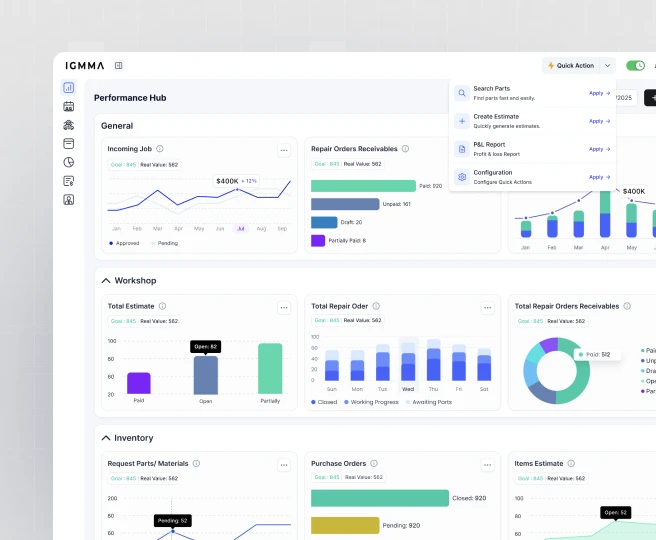
Task: Select Search Parts menu entry
Action: tap(532, 93)
